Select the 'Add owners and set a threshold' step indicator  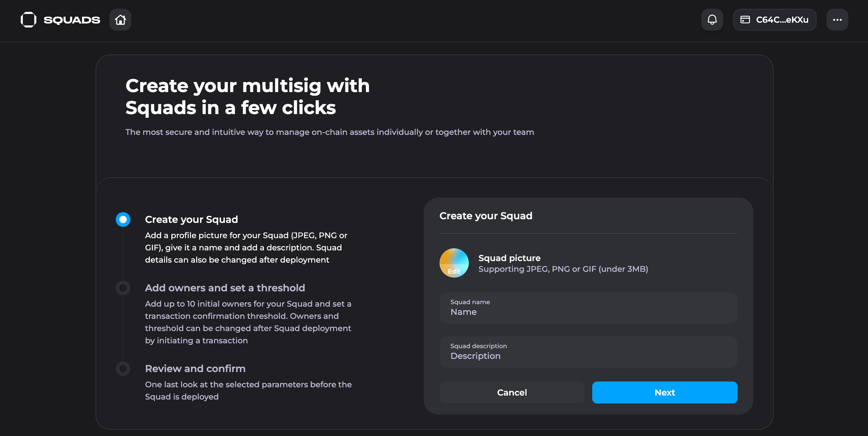click(123, 288)
